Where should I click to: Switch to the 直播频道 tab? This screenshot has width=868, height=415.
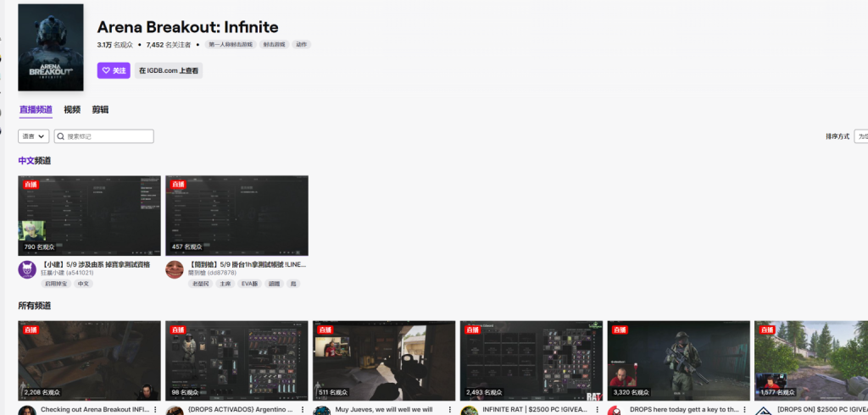[x=36, y=109]
